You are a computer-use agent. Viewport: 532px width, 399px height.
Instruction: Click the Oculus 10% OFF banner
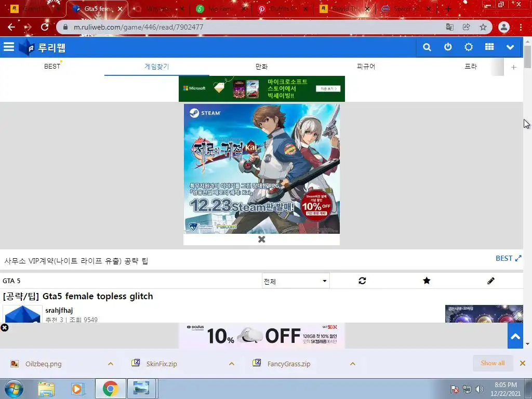[x=262, y=336]
